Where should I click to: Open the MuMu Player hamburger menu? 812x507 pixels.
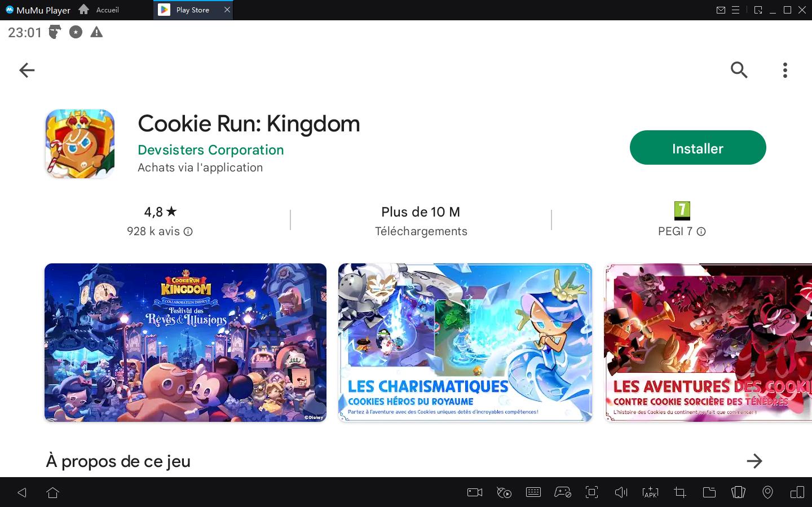click(x=735, y=10)
